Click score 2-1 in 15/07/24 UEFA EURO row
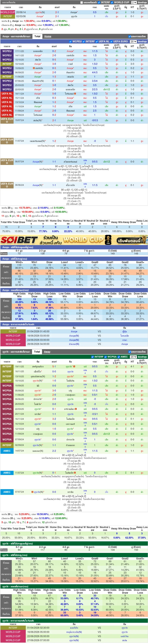148x644 pixels. pyautogui.click(x=54, y=120)
